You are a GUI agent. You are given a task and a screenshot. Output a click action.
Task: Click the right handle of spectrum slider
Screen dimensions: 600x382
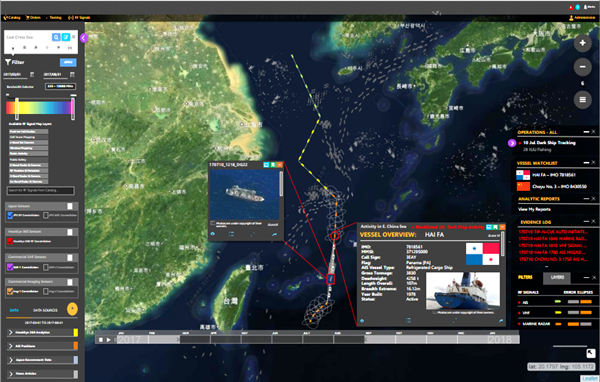(73, 109)
